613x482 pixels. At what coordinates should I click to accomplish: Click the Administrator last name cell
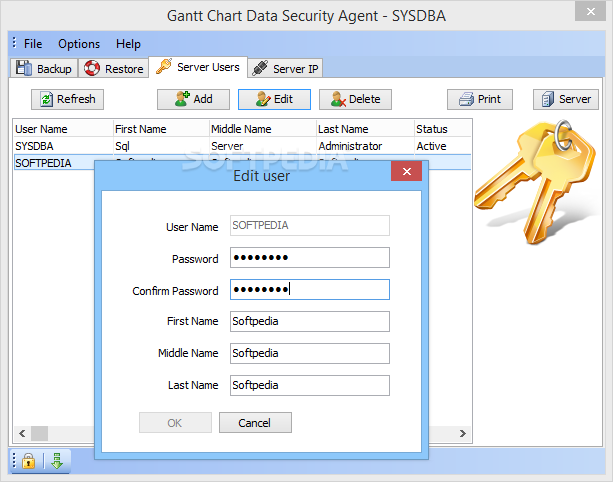pyautogui.click(x=350, y=146)
